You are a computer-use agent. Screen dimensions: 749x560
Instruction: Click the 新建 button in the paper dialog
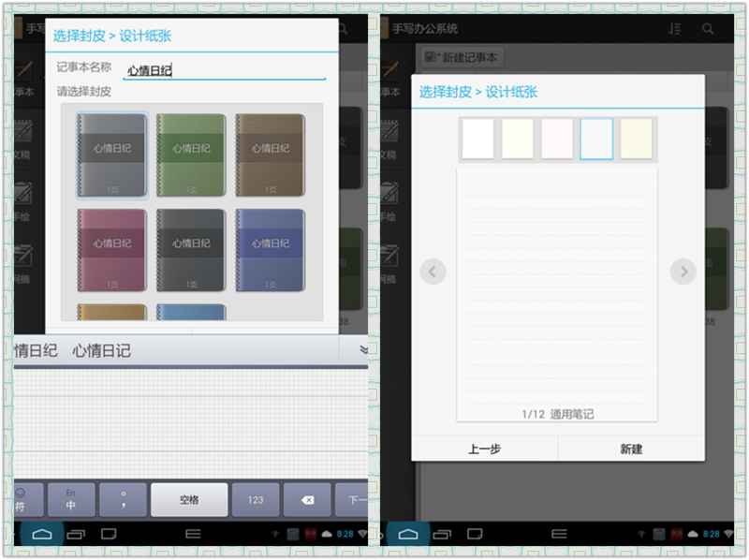click(x=631, y=449)
